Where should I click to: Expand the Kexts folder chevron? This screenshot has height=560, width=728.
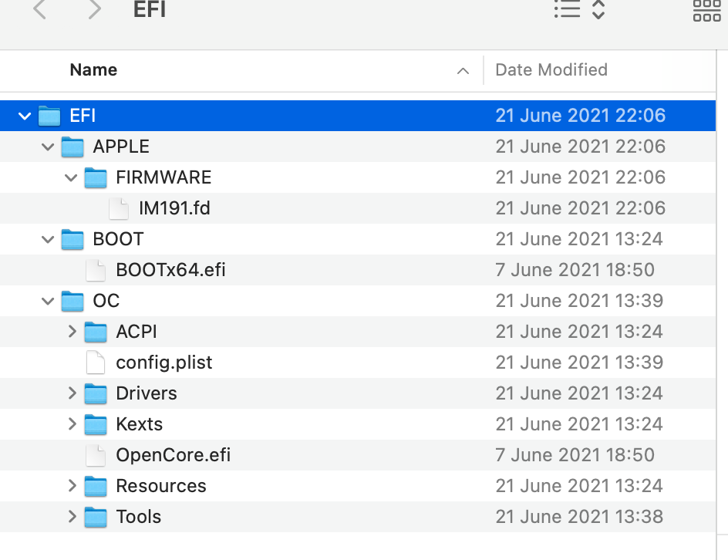click(x=72, y=424)
